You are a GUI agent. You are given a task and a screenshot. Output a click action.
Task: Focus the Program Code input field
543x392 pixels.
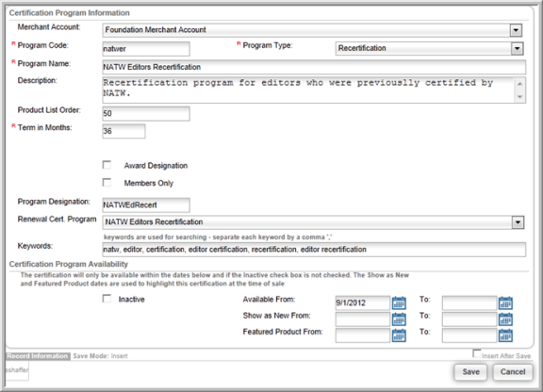146,49
